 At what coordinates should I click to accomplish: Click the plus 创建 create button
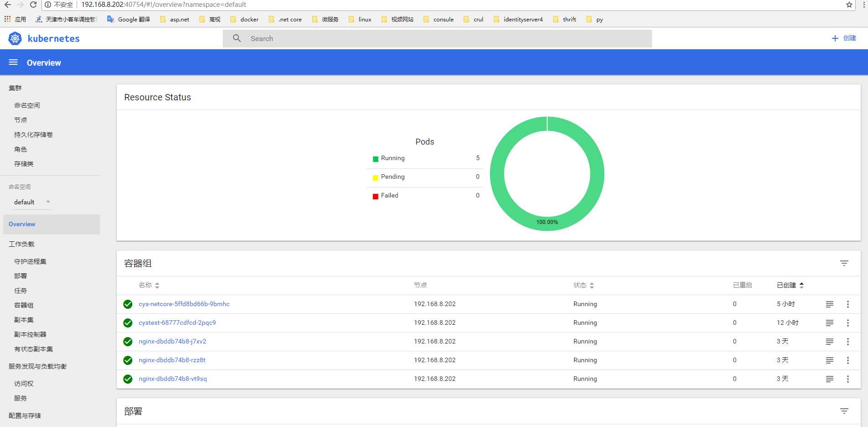coord(843,38)
